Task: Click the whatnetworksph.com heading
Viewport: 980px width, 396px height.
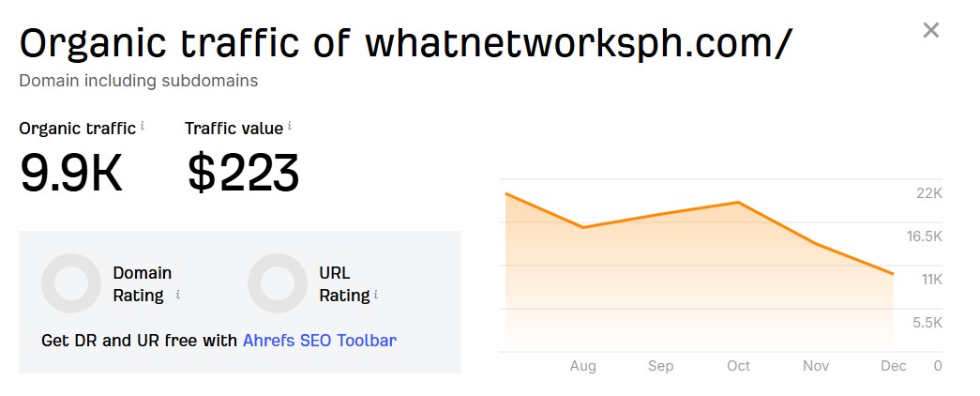Action: [x=578, y=43]
